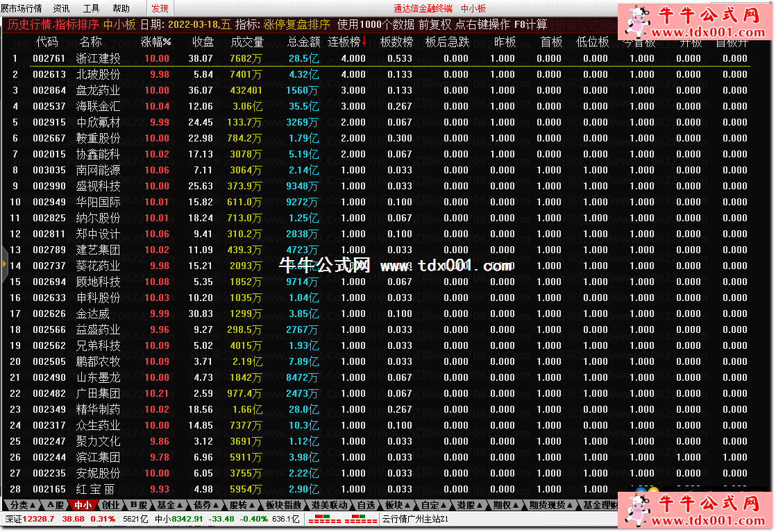This screenshot has width=776, height=532.
Task: Click the 成交量 column header
Action: pos(247,42)
